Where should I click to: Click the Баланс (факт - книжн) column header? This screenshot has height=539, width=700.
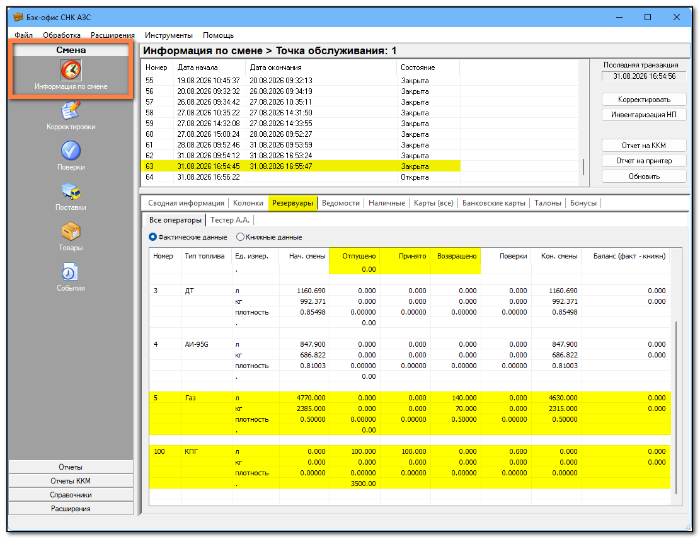[x=626, y=256]
